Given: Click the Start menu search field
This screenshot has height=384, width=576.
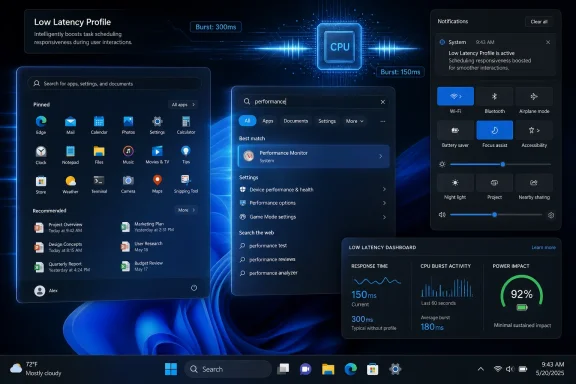Looking at the screenshot, I should point(115,83).
